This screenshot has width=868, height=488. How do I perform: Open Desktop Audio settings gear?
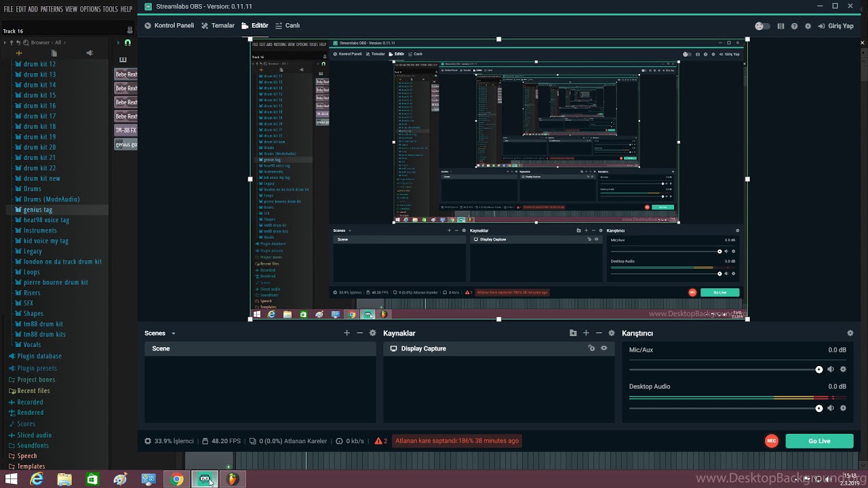(x=843, y=408)
